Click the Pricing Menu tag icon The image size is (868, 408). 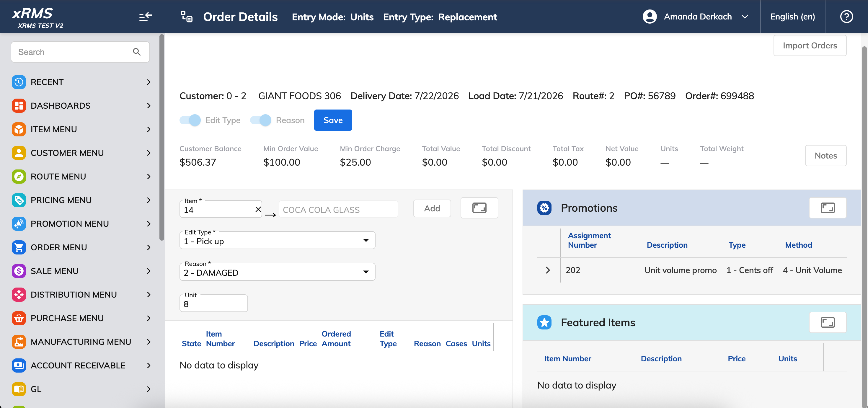[x=19, y=200]
